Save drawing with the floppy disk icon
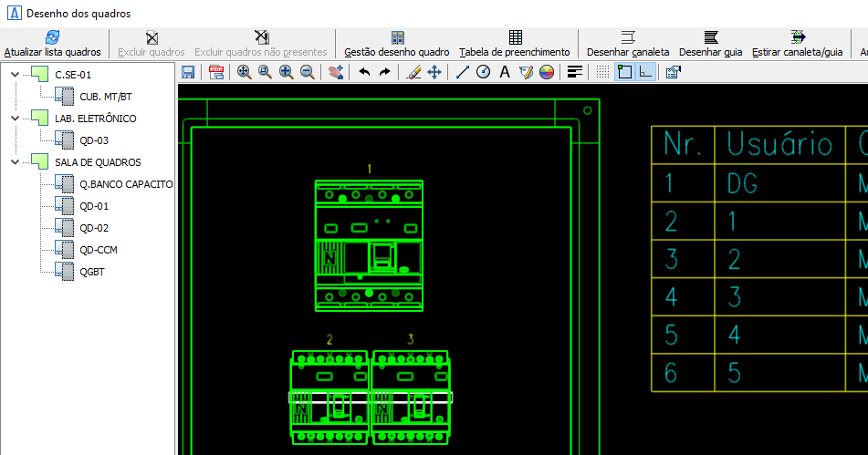Screen dimensions: 868x455 (188, 72)
